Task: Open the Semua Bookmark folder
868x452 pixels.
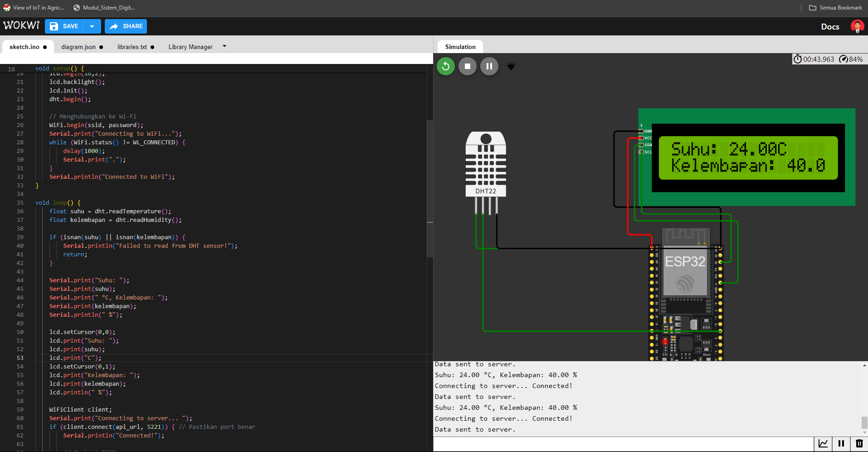Action: tap(835, 8)
